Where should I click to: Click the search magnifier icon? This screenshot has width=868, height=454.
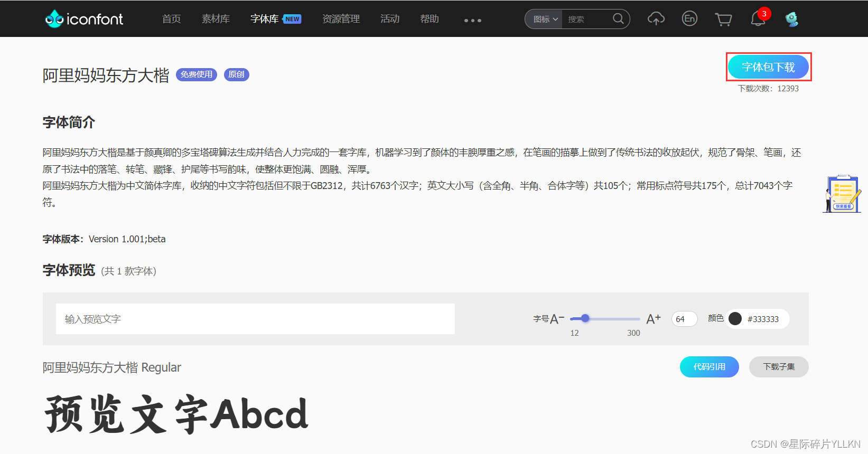[618, 19]
